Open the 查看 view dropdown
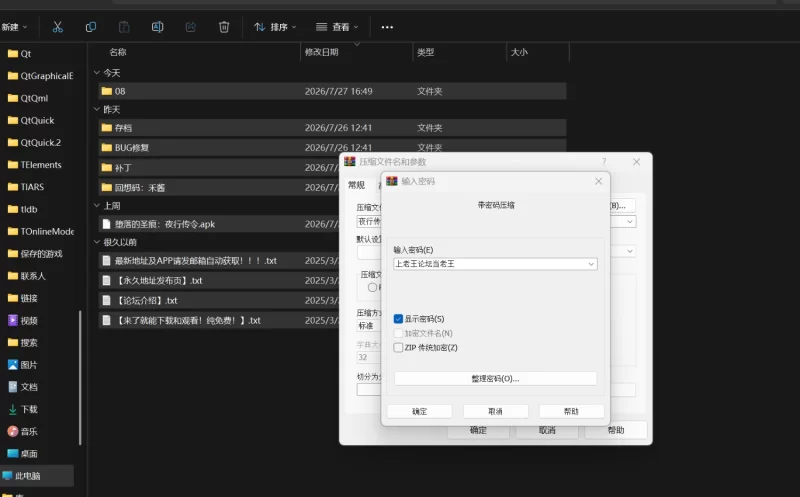 (x=337, y=27)
